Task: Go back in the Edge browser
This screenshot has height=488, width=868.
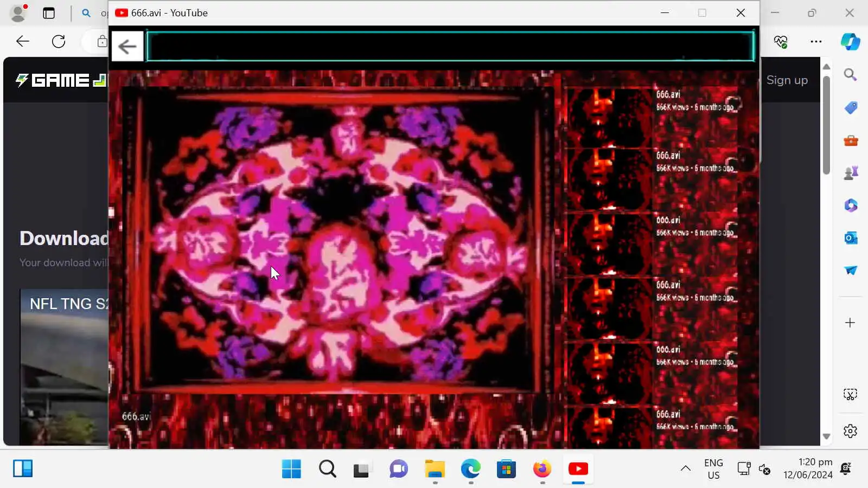Action: (23, 41)
